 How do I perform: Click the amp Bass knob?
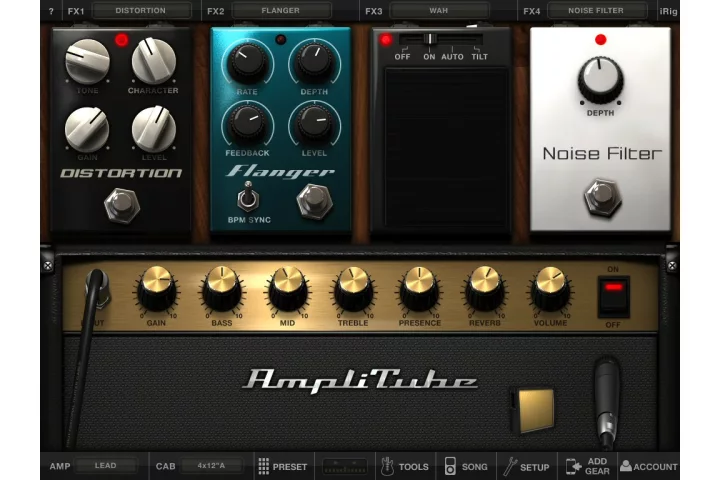click(222, 288)
